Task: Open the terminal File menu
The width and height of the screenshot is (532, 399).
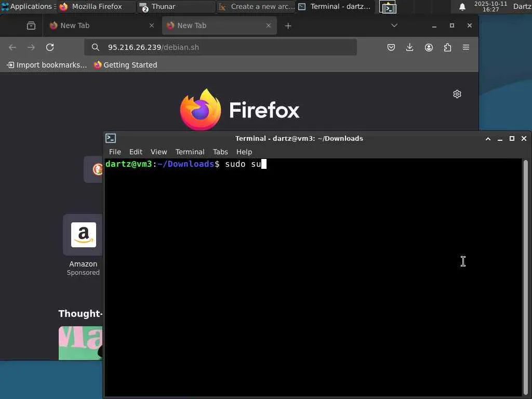Action: pyautogui.click(x=115, y=152)
